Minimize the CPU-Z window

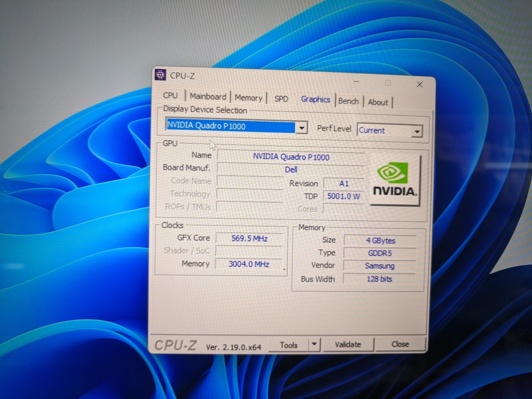tap(356, 81)
